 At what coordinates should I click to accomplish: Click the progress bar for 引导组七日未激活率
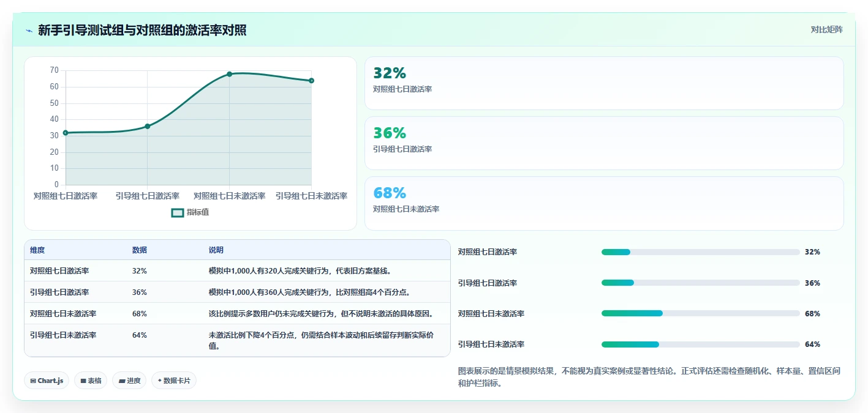[701, 344]
